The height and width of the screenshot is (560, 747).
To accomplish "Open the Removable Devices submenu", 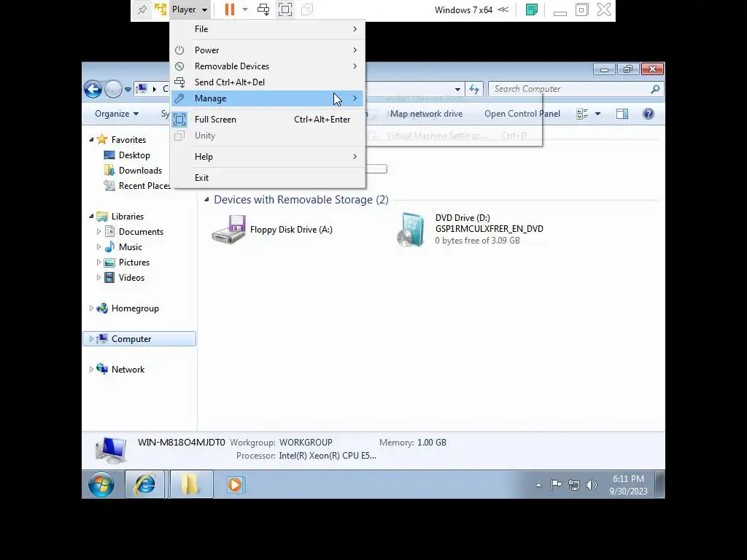I will [x=268, y=66].
